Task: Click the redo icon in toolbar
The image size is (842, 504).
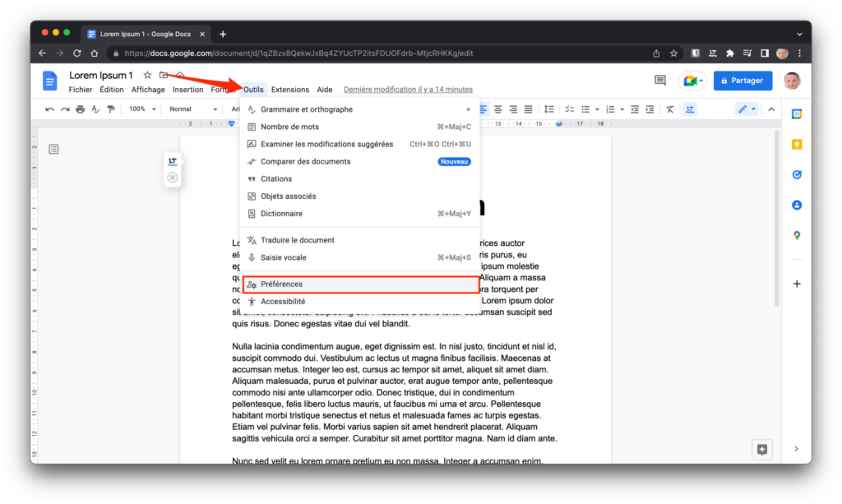Action: tap(65, 109)
